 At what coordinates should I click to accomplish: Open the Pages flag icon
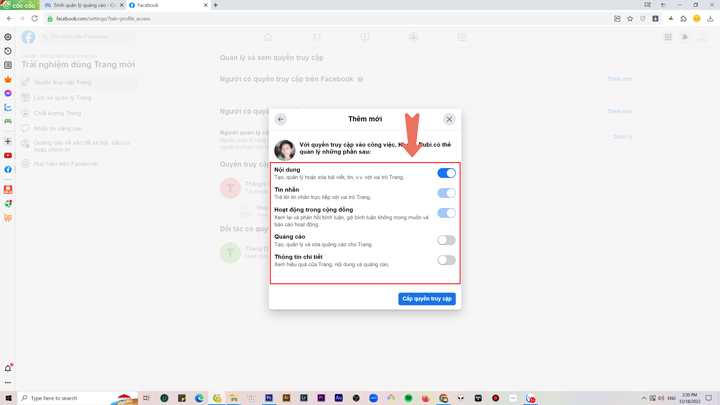pyautogui.click(x=317, y=37)
